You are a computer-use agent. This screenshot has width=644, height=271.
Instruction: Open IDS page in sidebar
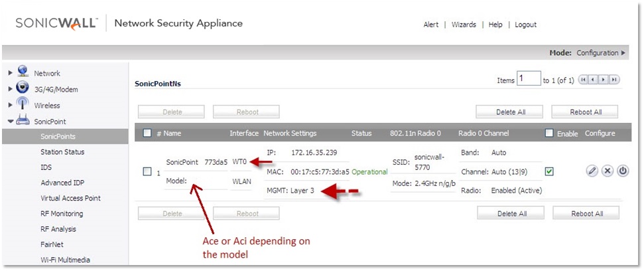click(x=46, y=167)
